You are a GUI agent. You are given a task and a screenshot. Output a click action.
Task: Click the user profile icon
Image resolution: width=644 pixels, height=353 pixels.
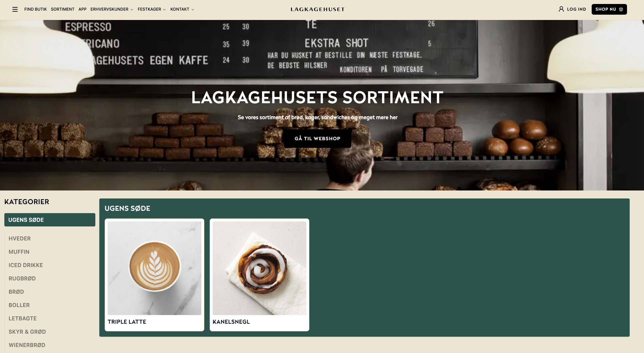tap(561, 9)
